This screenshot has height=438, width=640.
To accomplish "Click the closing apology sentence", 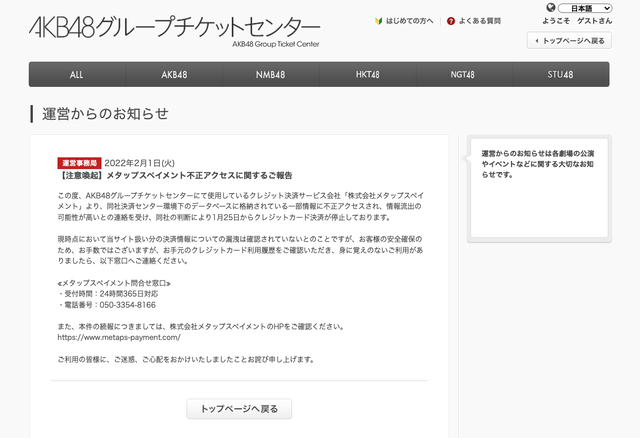I will tap(186, 360).
